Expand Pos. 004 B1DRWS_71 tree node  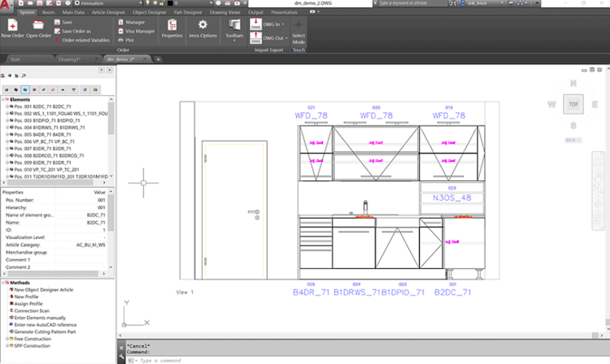[7, 128]
